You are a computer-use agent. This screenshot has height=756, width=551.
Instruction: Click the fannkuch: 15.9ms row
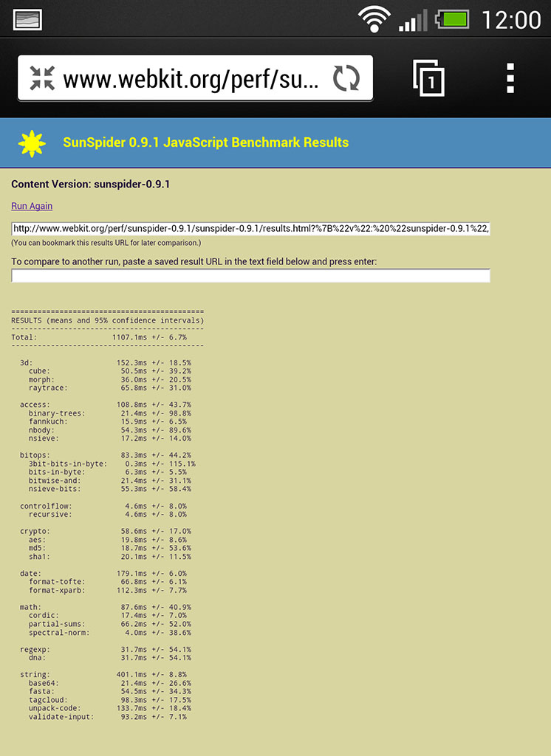click(x=107, y=422)
